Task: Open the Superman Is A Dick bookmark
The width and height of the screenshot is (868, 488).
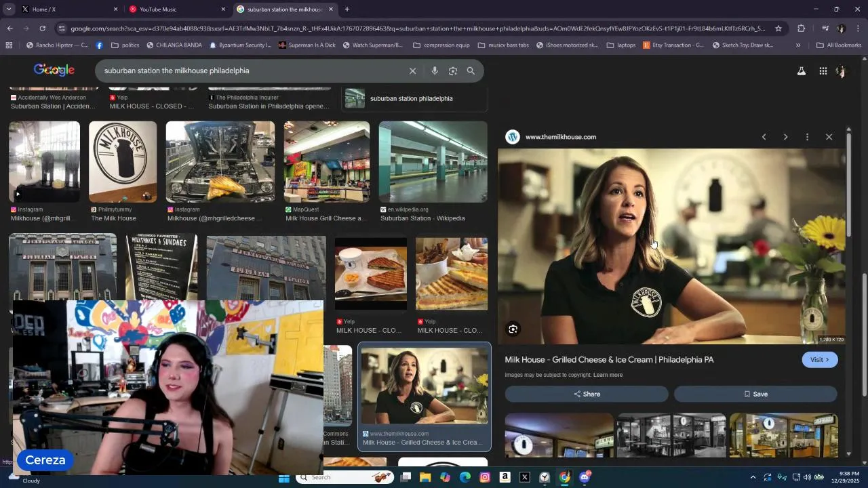Action: point(307,45)
